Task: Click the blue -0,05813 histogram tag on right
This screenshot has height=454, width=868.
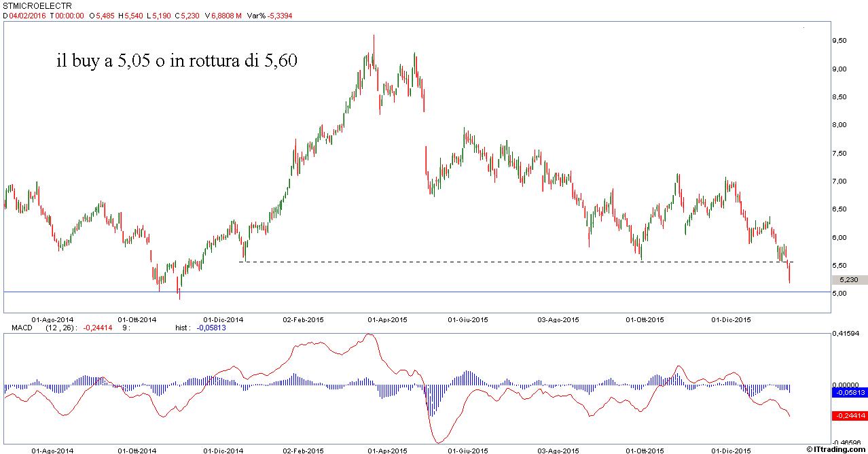Action: tap(849, 393)
